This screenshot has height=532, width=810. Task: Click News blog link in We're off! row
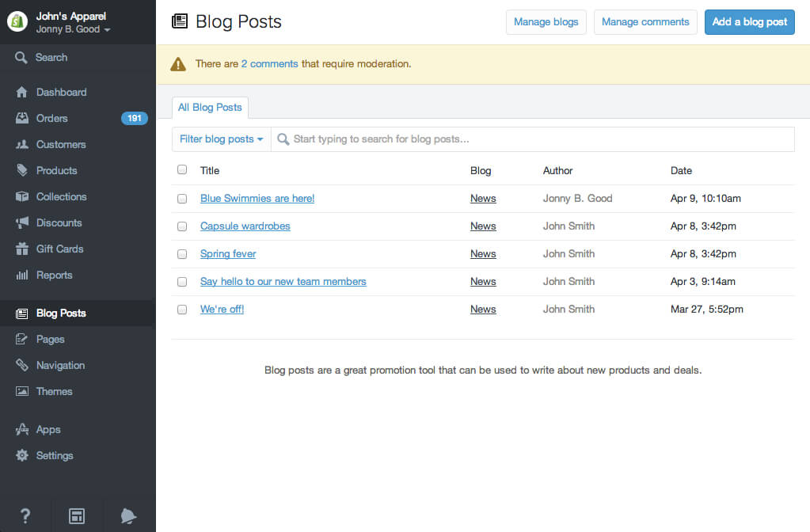tap(483, 310)
